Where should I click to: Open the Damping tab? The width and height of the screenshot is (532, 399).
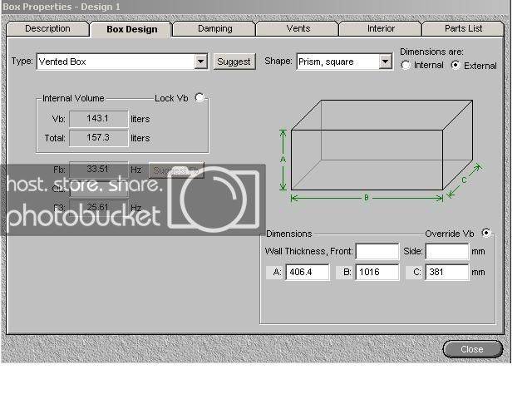point(214,29)
